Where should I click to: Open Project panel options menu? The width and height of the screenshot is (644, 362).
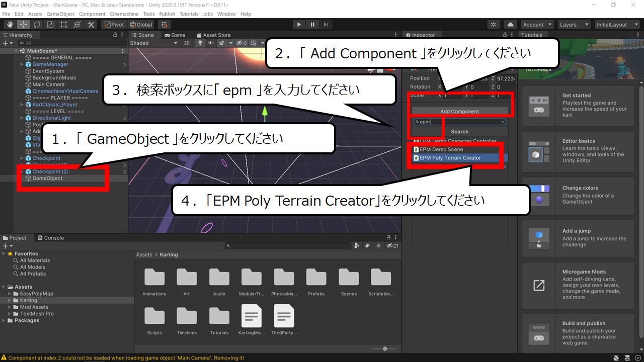pyautogui.click(x=396, y=238)
